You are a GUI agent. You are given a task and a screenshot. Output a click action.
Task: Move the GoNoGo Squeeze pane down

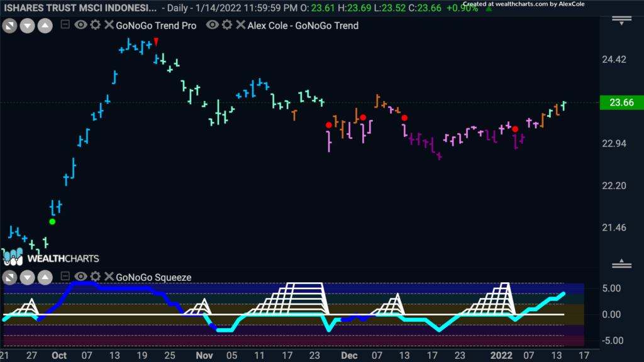click(x=27, y=278)
